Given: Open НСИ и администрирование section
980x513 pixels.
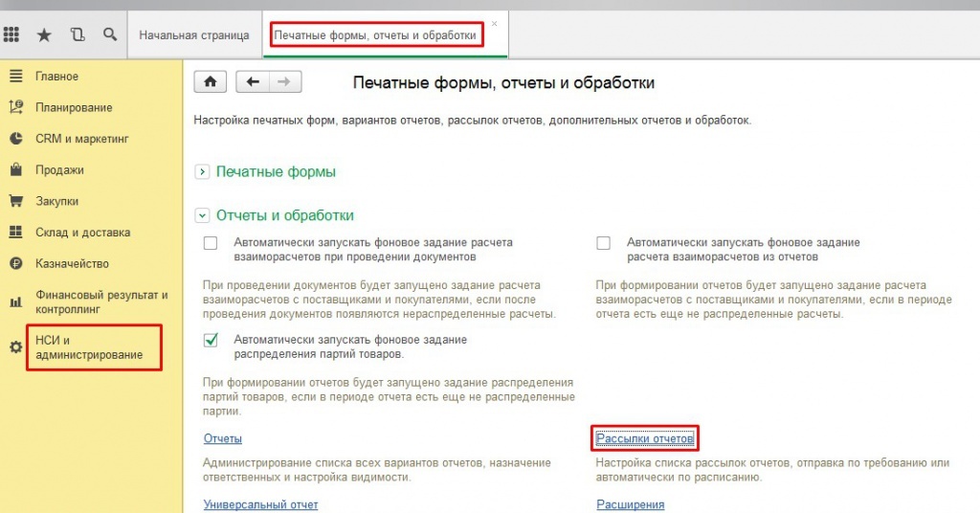Looking at the screenshot, I should (x=89, y=347).
